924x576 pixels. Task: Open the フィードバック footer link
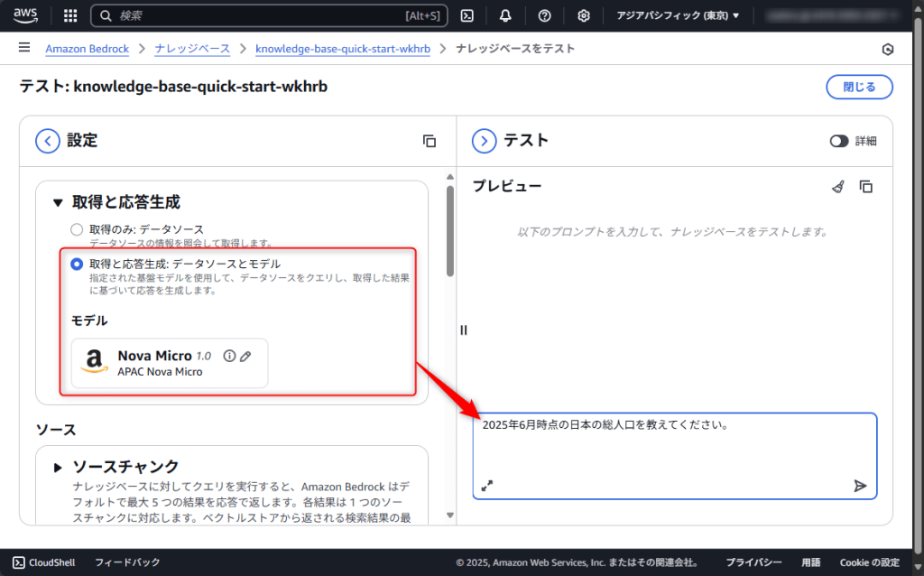tap(127, 562)
